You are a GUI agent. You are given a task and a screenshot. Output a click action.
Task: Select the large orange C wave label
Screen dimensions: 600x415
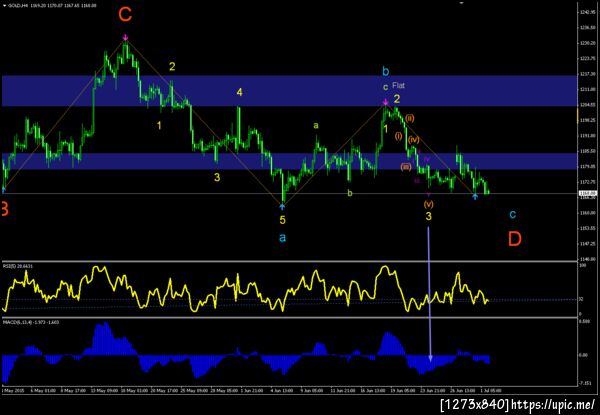(x=125, y=15)
